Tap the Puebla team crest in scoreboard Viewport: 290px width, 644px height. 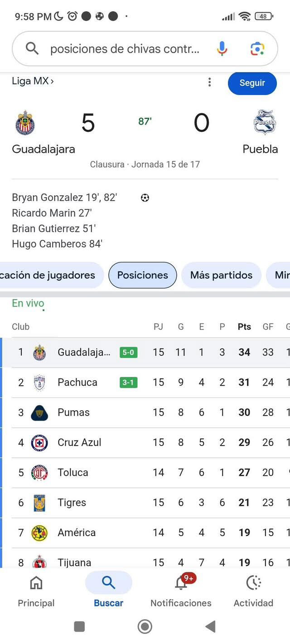[x=265, y=123]
